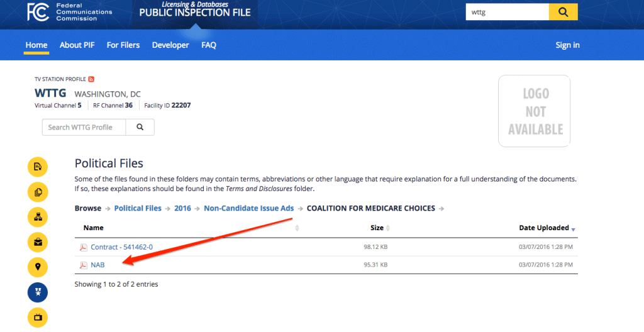
Task: Sort the table by Name column
Action: click(93, 228)
